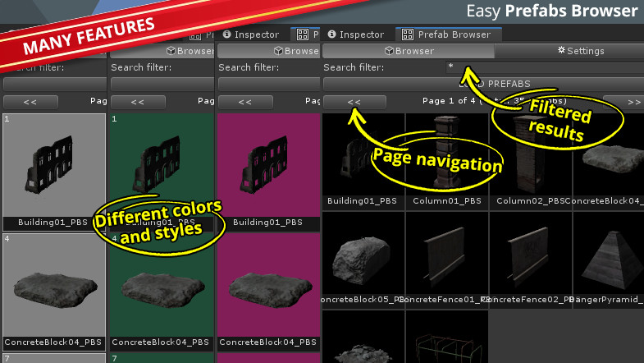This screenshot has height=363, width=644.
Task: Select Building01_PBS thumbnail in green panel
Action: pos(162,165)
